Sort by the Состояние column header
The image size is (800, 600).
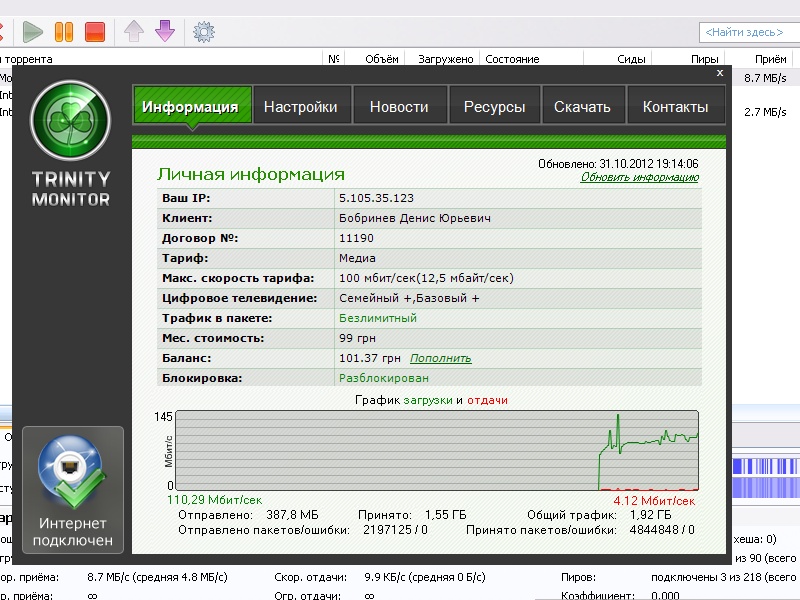click(512, 59)
